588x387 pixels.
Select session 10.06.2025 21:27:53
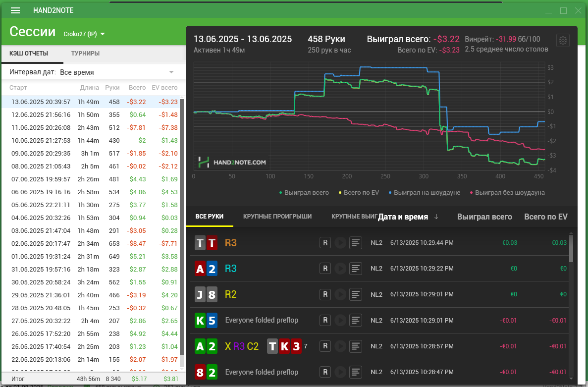[x=91, y=141]
